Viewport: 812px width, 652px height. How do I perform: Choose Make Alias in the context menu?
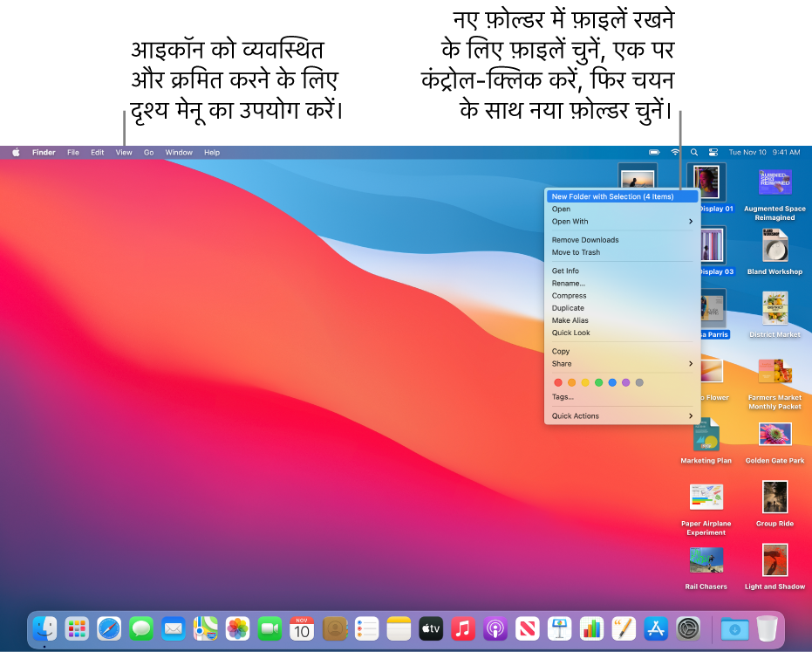click(622, 320)
